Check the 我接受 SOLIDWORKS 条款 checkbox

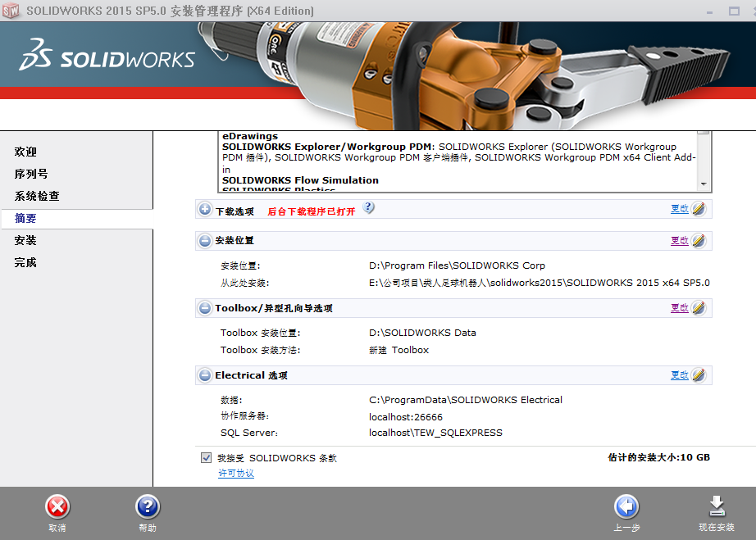(x=206, y=458)
